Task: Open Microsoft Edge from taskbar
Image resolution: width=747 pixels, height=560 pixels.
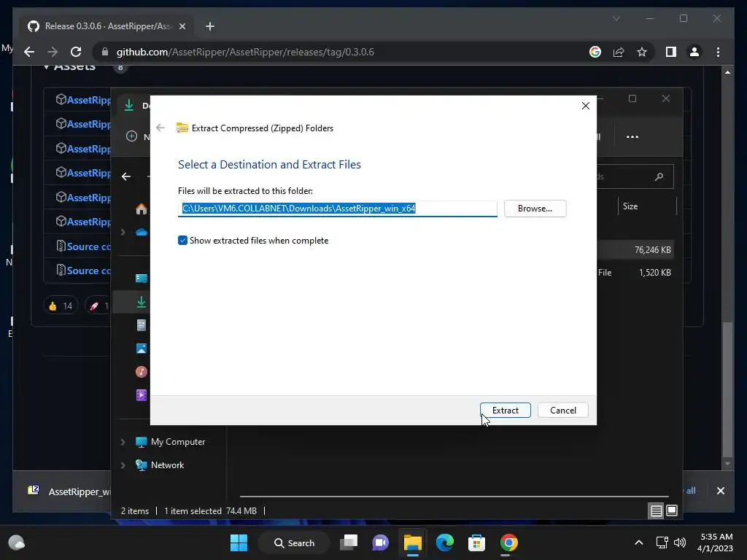Action: [x=444, y=542]
